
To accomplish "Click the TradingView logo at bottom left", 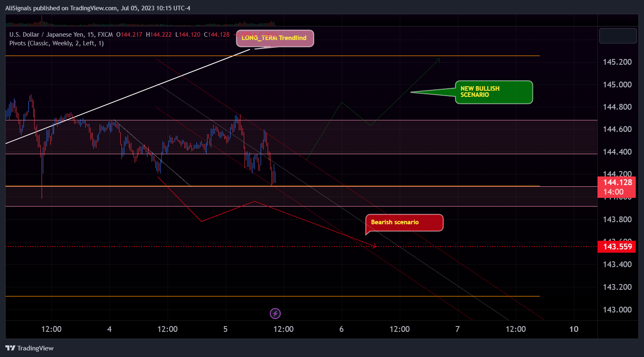I will tap(30, 348).
